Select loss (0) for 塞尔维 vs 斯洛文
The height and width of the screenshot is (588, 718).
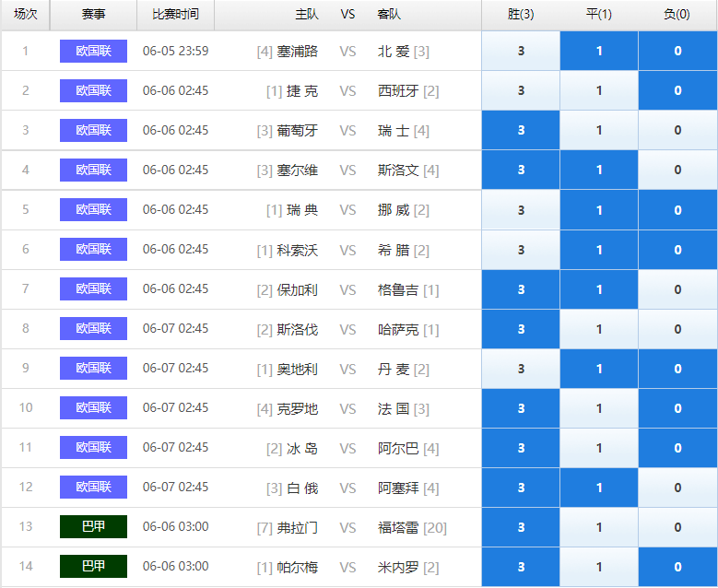pos(677,170)
